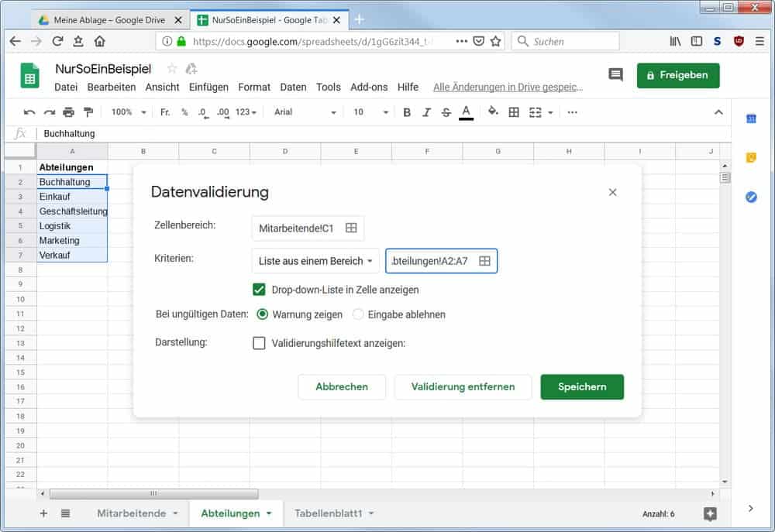The height and width of the screenshot is (532, 775).
Task: Click the Speichern button
Action: tap(581, 386)
